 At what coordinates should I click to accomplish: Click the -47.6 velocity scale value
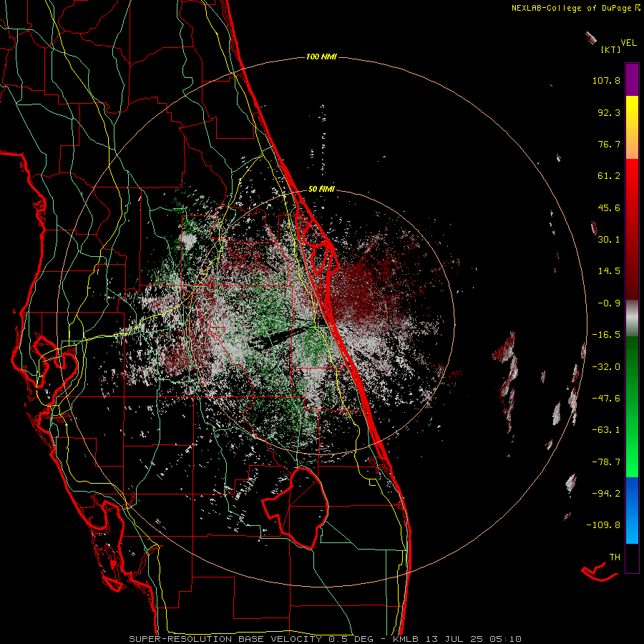pos(606,399)
